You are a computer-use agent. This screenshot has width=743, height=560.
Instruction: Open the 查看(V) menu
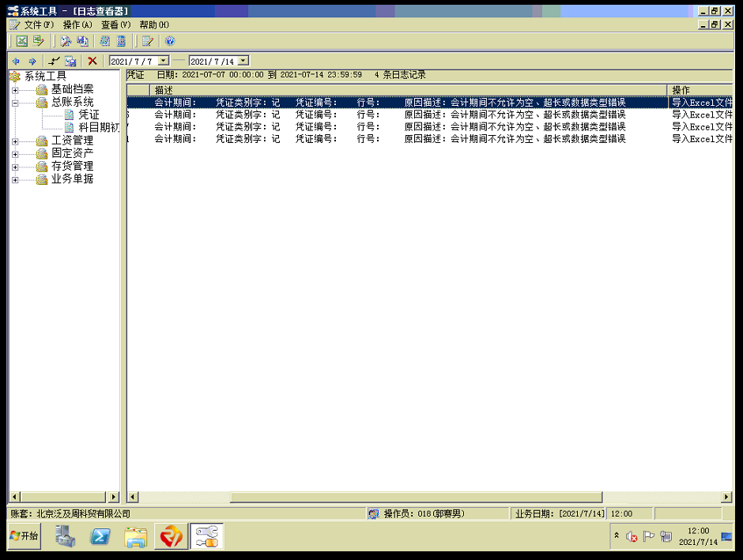115,24
